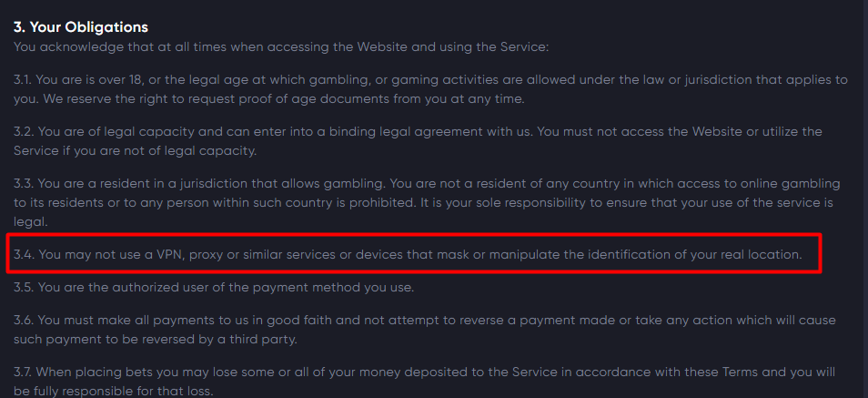Viewport: 868px width, 398px height.
Task: Click the "3.2." clause number
Action: 25,132
